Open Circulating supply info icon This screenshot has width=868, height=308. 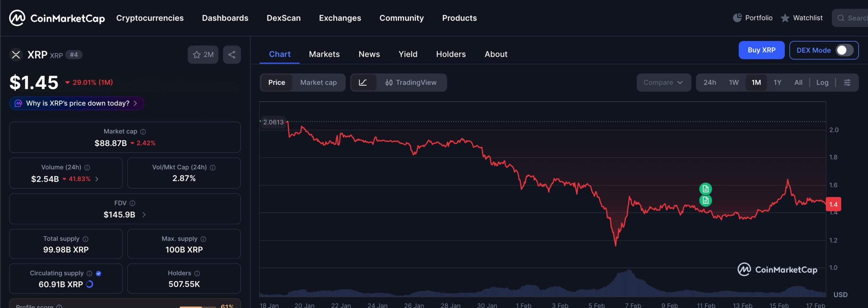click(90, 273)
